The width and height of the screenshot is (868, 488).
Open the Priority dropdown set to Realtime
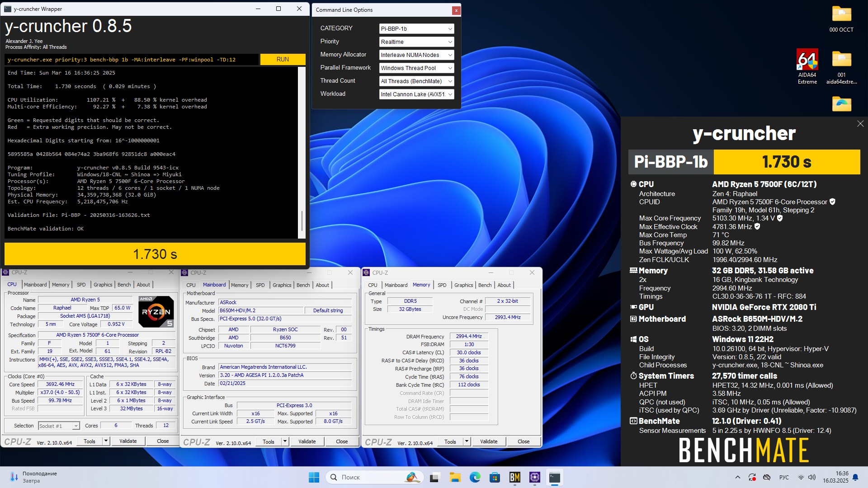[416, 42]
